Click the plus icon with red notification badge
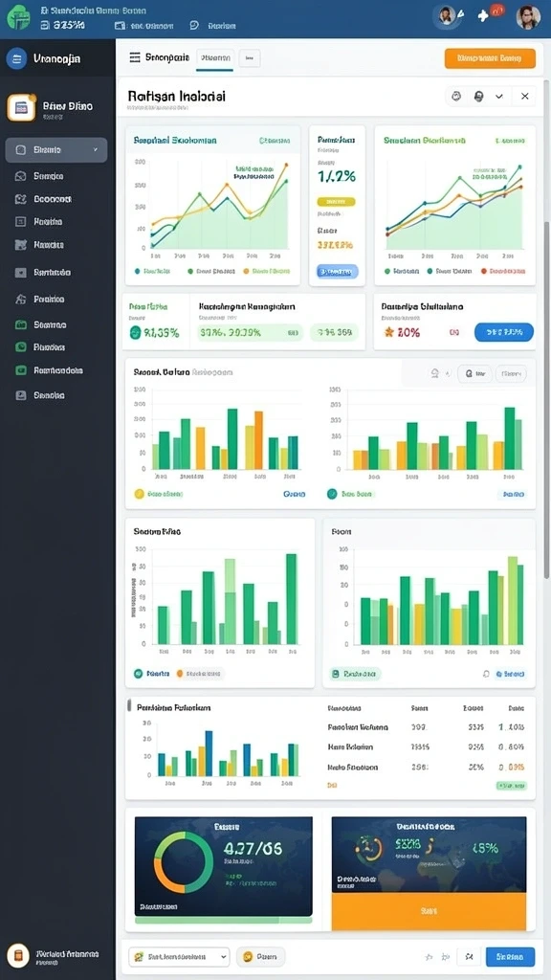551x980 pixels. click(x=483, y=15)
